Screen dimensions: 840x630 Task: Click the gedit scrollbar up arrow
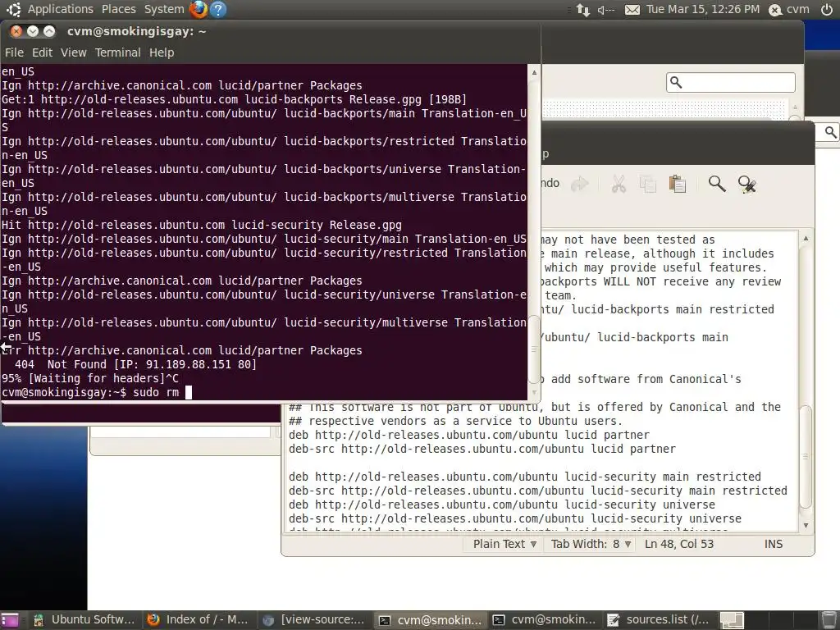tap(806, 238)
